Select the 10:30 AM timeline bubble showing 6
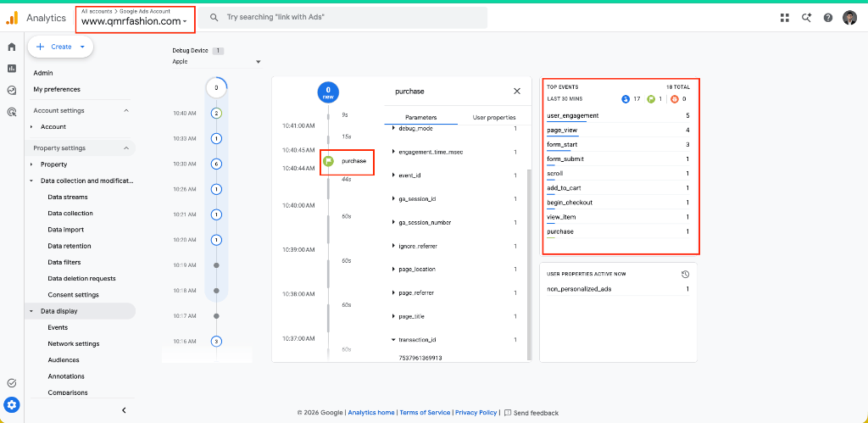The width and height of the screenshot is (868, 423). pos(216,164)
